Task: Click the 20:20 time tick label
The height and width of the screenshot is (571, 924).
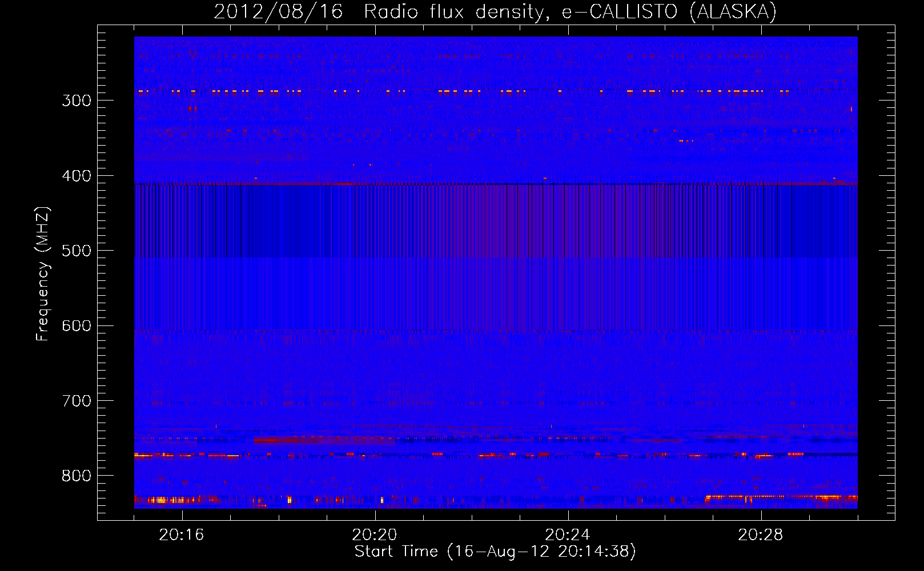Action: pos(375,535)
